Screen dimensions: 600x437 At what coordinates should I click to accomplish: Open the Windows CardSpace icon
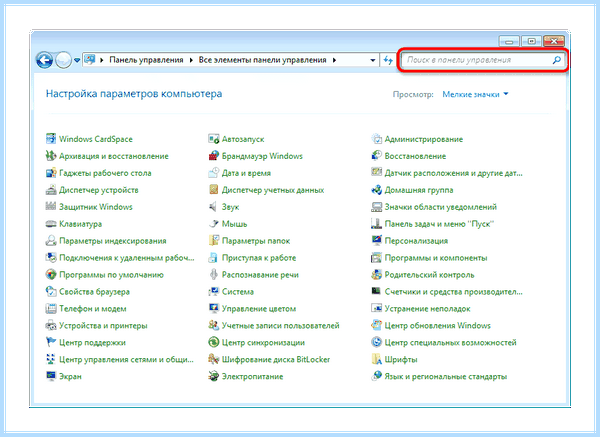point(51,139)
